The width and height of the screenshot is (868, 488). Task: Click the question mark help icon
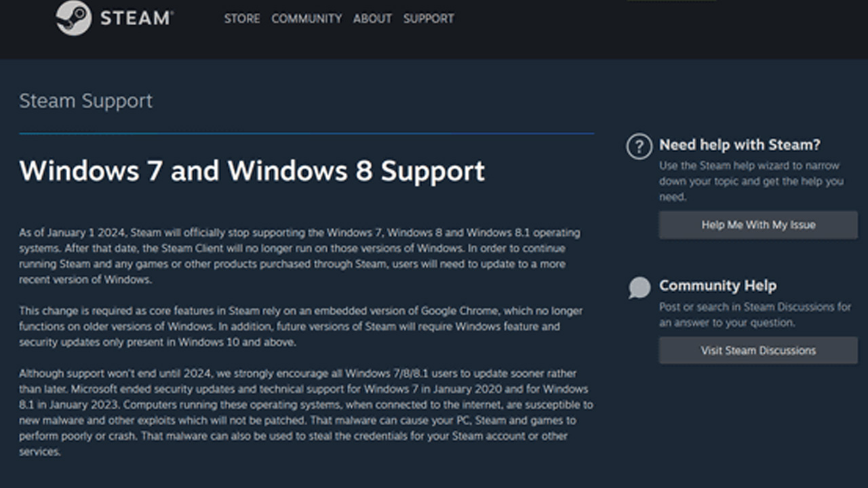(639, 146)
